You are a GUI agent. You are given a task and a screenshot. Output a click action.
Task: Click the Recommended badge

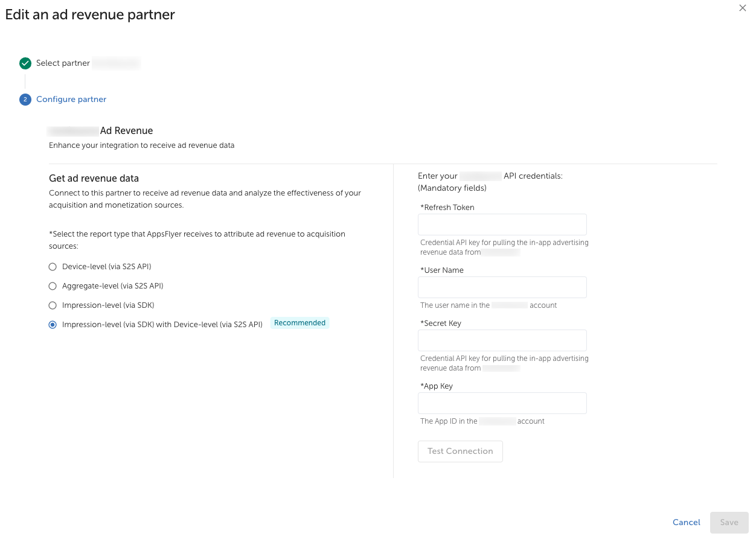(300, 323)
